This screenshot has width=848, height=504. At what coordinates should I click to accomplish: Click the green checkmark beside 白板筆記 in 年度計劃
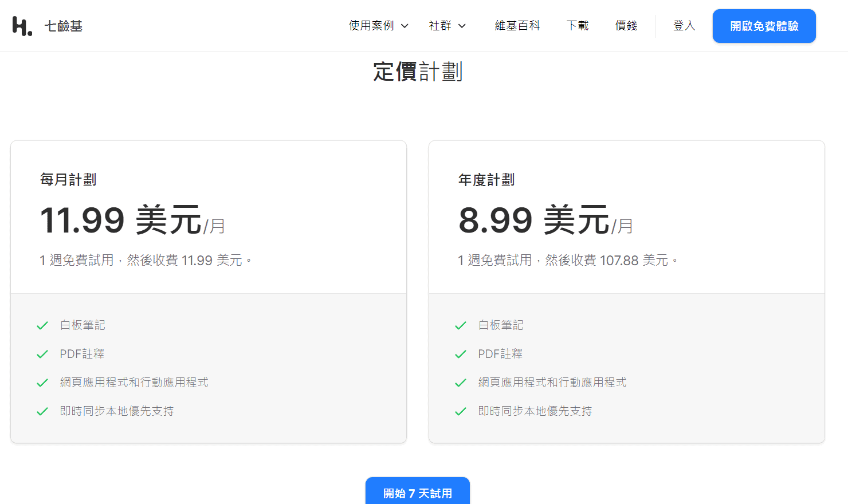[x=461, y=325]
